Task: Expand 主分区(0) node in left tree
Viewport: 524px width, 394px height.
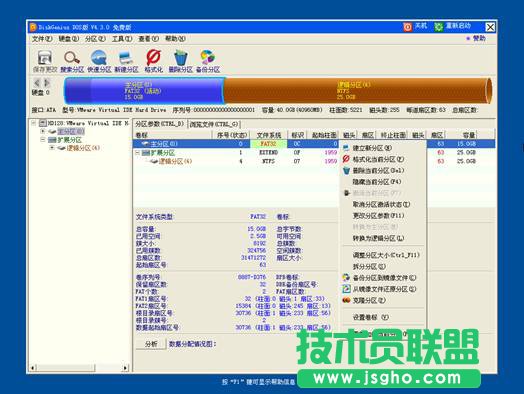Action: pyautogui.click(x=42, y=131)
